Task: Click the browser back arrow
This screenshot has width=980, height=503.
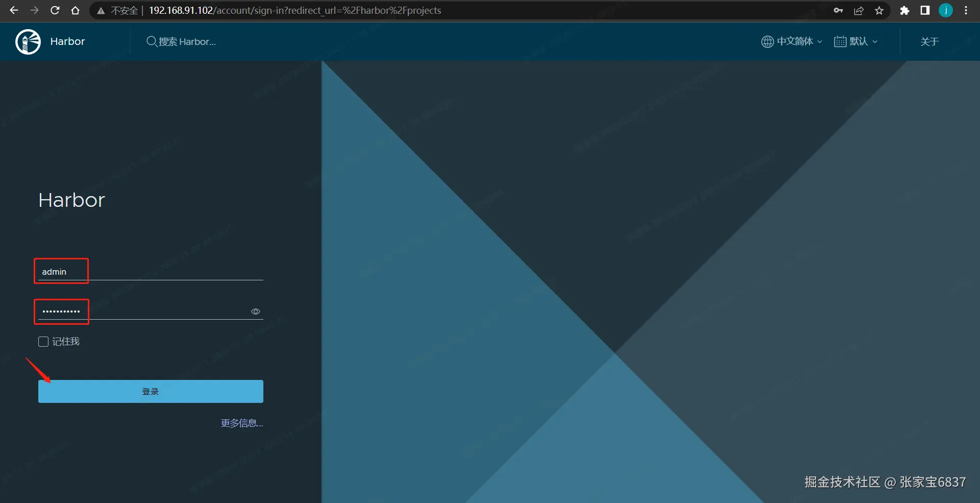Action: click(x=14, y=10)
